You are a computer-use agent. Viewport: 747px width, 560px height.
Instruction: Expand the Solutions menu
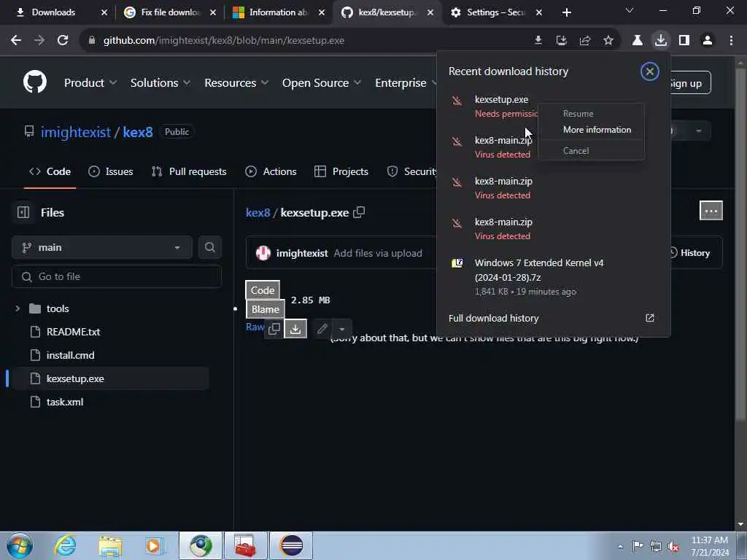click(160, 83)
